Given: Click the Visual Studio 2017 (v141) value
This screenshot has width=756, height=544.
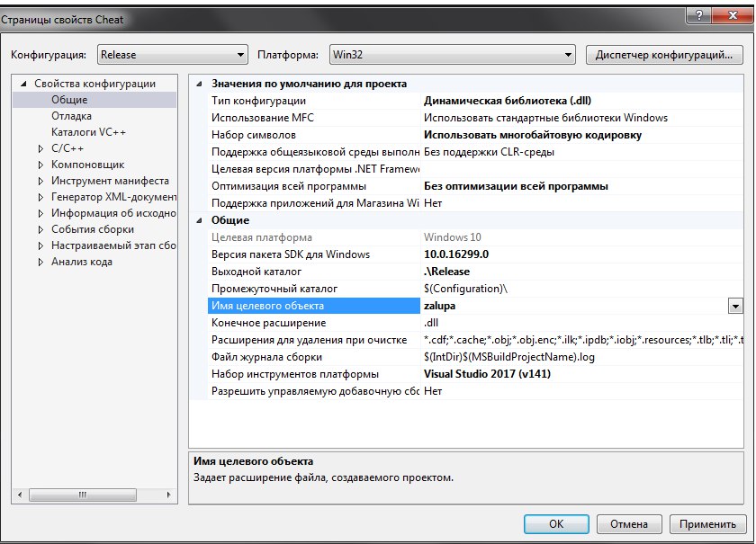Looking at the screenshot, I should 487,374.
